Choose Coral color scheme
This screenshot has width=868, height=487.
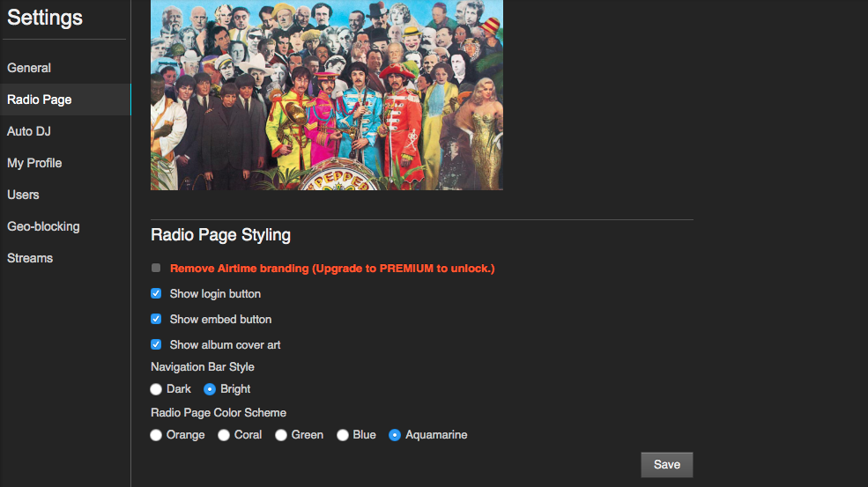[224, 435]
